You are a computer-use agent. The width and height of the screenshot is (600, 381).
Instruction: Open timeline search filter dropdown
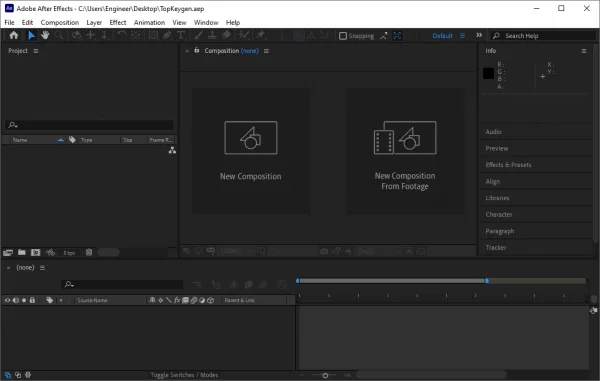click(69, 284)
